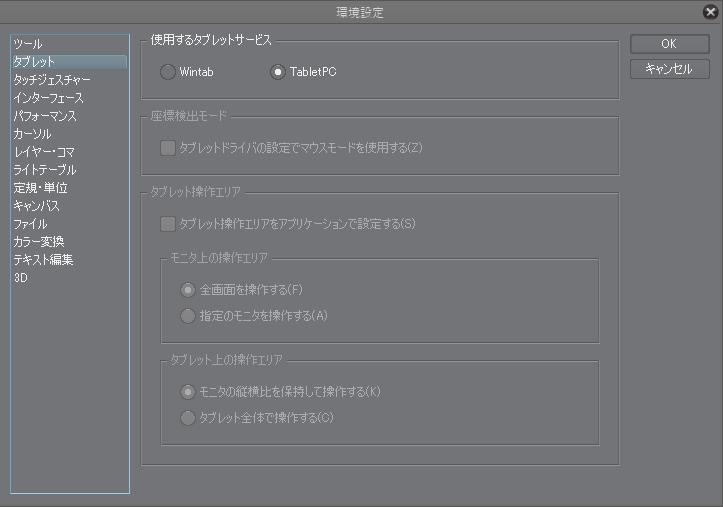
Task: Close the 環境設定 dialog with X
Action: 711,12
